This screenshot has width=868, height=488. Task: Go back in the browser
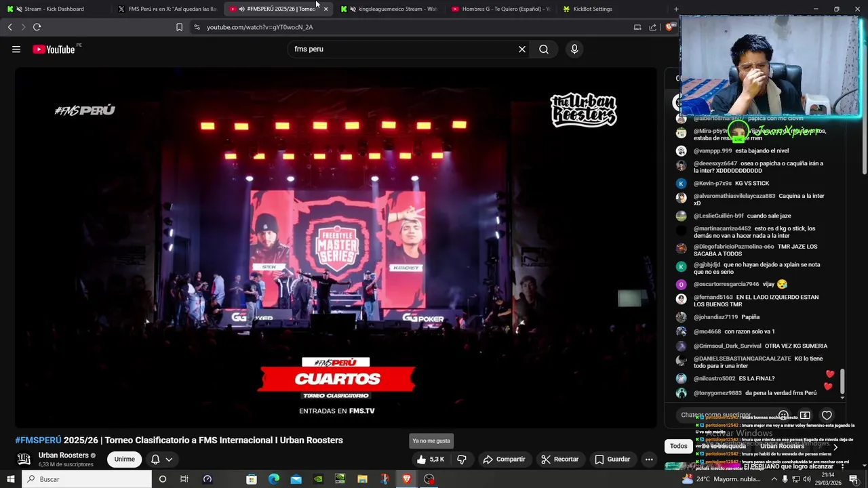9,27
